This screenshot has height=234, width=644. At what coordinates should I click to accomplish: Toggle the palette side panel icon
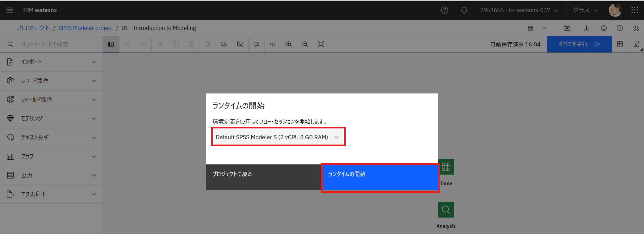(111, 44)
